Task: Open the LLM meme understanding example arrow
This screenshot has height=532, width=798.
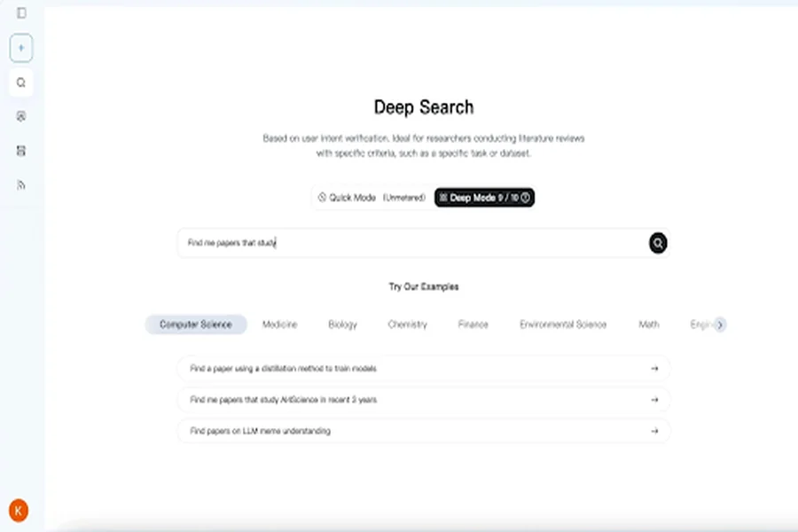Action: [654, 431]
